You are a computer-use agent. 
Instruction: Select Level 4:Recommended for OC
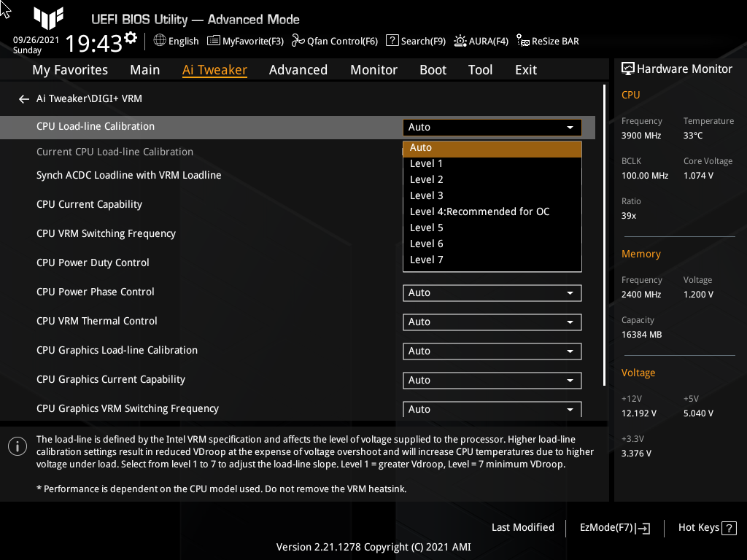(x=479, y=211)
